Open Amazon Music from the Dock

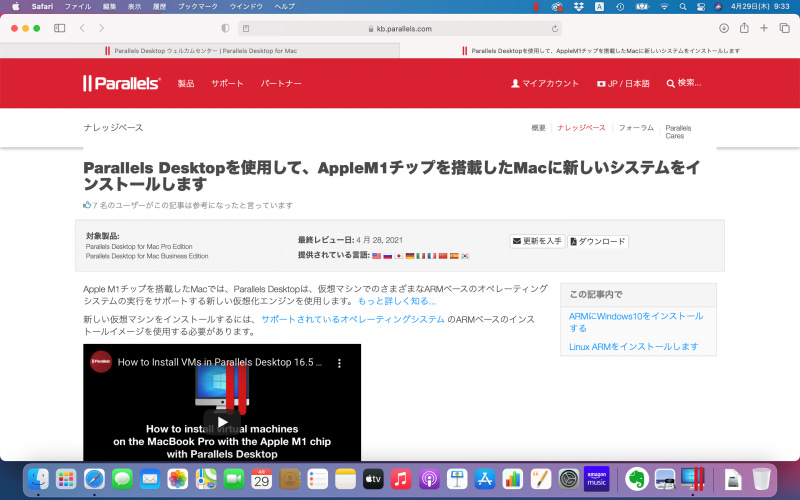click(596, 479)
